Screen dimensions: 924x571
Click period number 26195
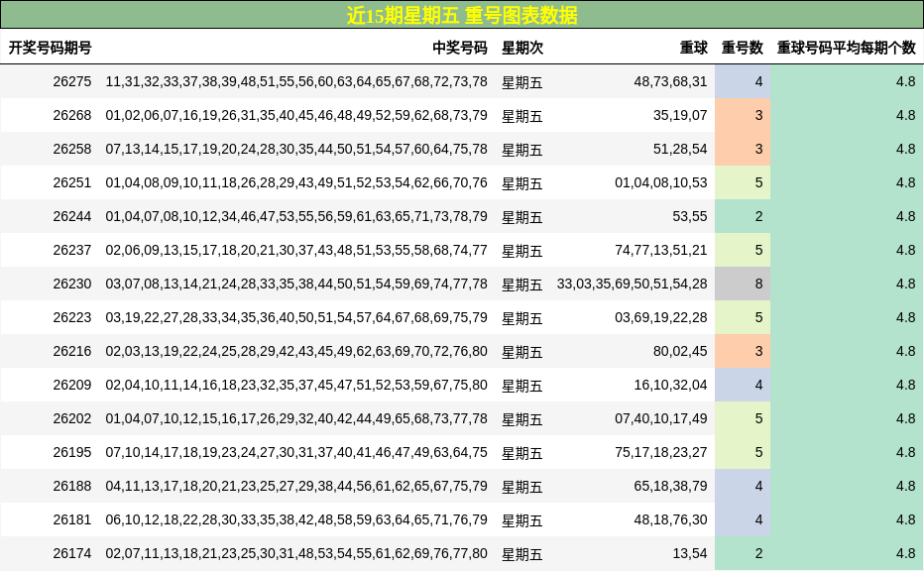[72, 452]
